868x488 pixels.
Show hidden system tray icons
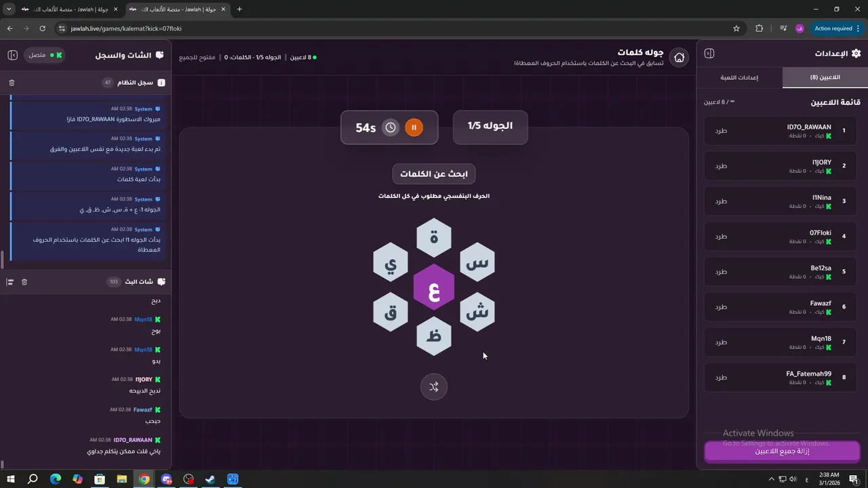(x=772, y=479)
